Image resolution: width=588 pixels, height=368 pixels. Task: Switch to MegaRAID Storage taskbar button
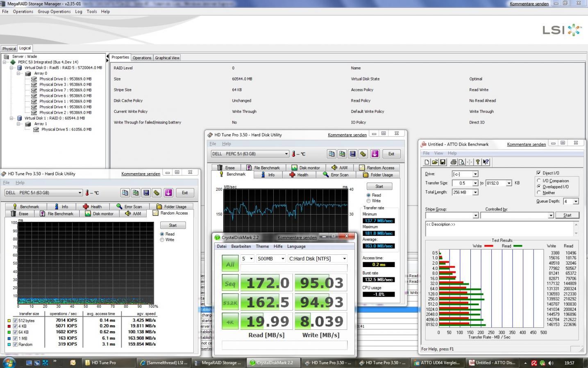click(219, 363)
